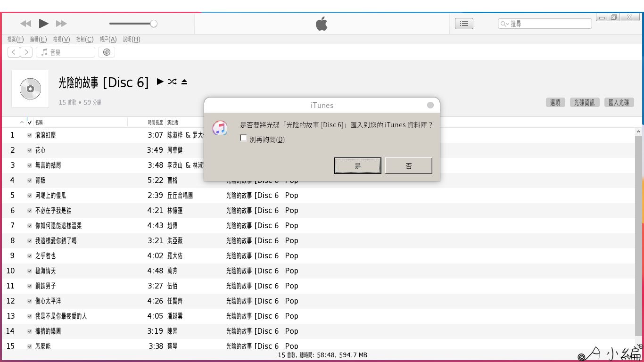The width and height of the screenshot is (644, 362).
Task: Select the track name 擁擠的樂園
Action: coord(48,331)
